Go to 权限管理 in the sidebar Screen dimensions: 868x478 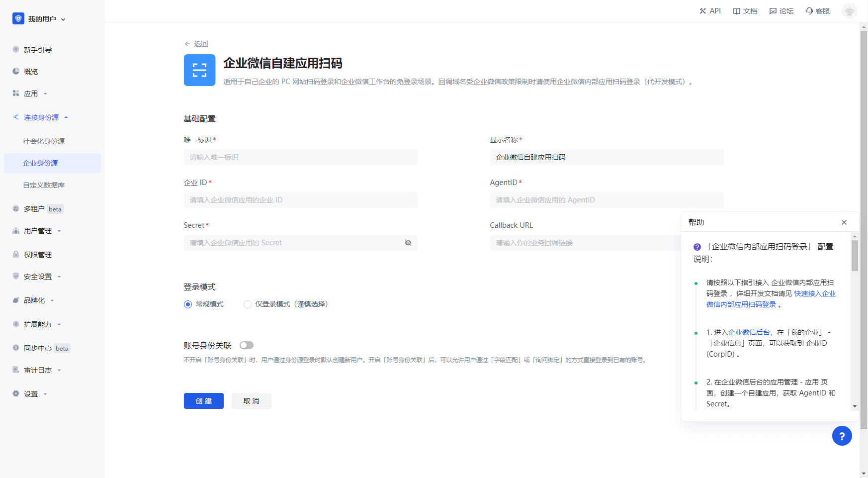(x=38, y=255)
